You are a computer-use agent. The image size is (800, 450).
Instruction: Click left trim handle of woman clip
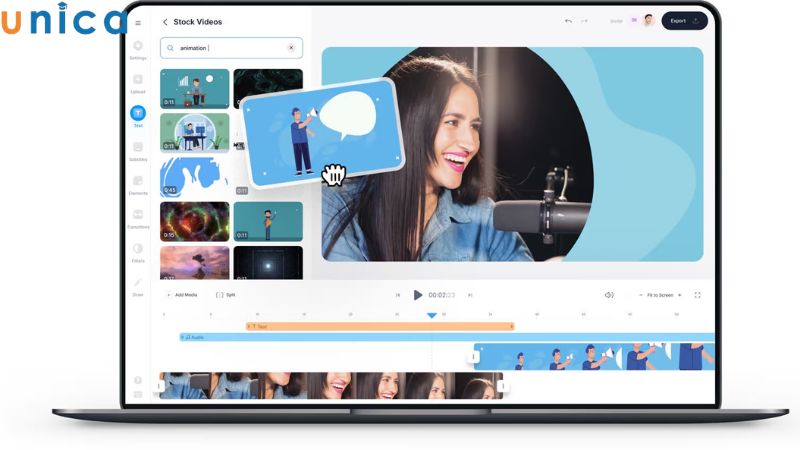point(160,386)
